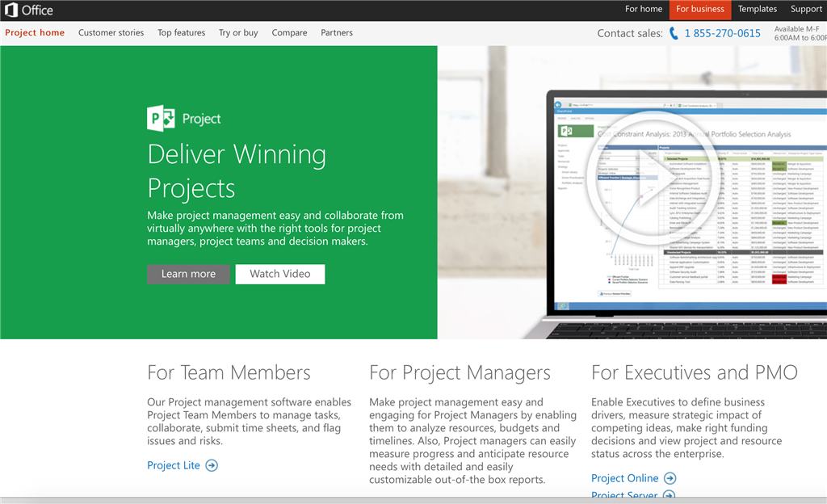Open the For home tab
The width and height of the screenshot is (827, 504).
pos(644,9)
